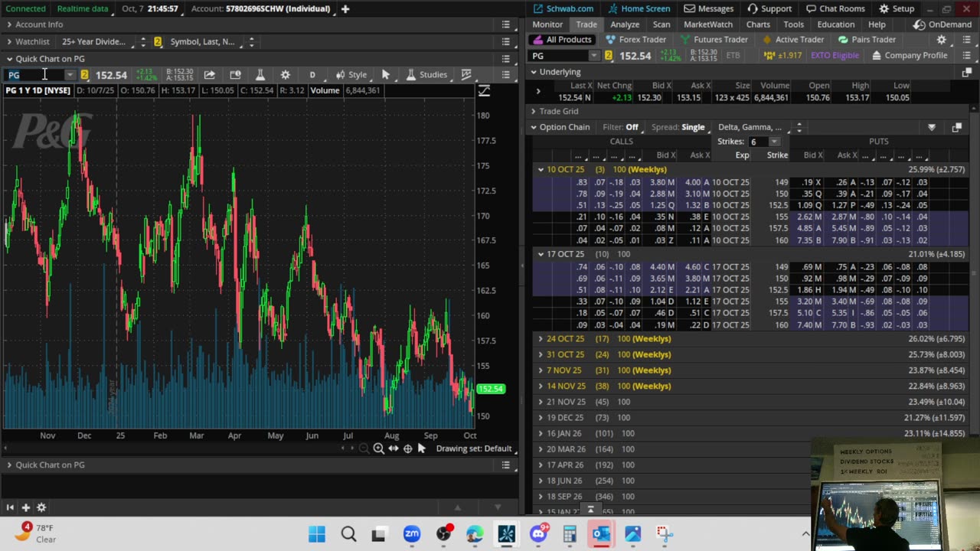The image size is (980, 551).
Task: Click the horizontal arrows pan icon below chart
Action: point(394,448)
